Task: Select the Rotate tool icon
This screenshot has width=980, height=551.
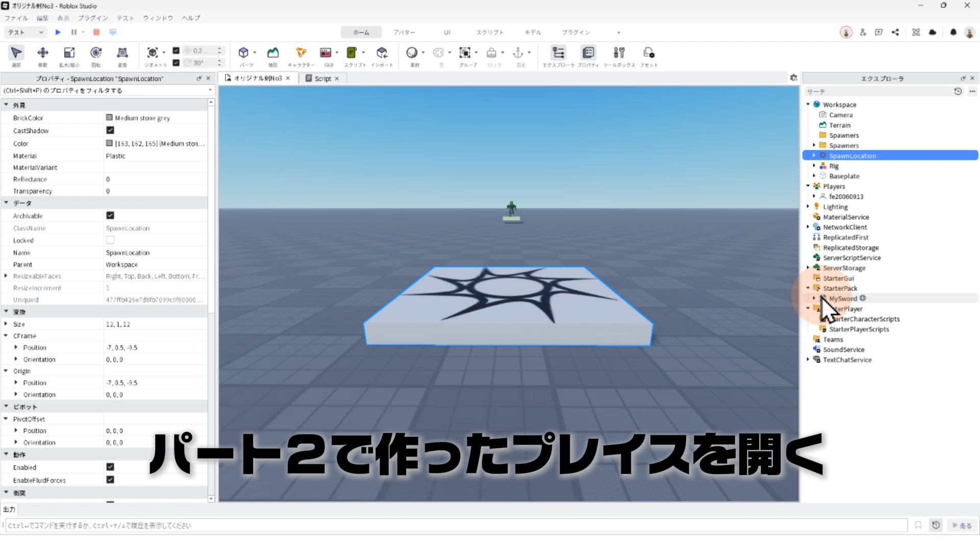Action: click(x=95, y=53)
